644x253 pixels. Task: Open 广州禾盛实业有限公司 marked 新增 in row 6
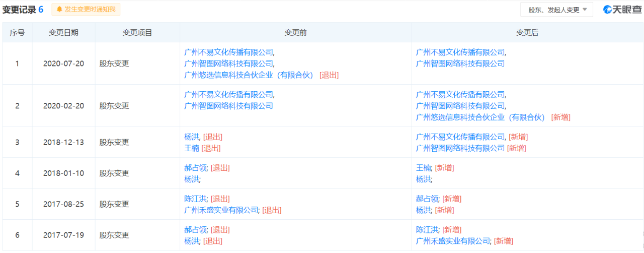(453, 241)
